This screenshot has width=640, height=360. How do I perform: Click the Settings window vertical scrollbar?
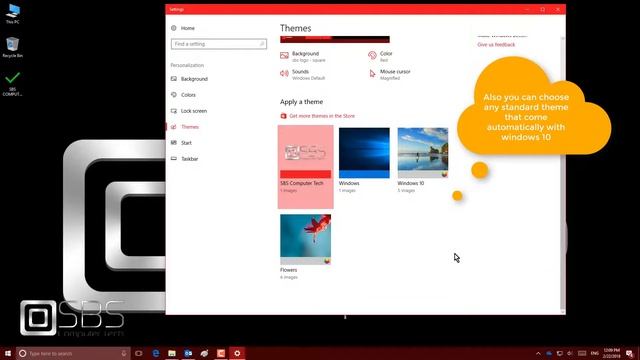tap(563, 175)
